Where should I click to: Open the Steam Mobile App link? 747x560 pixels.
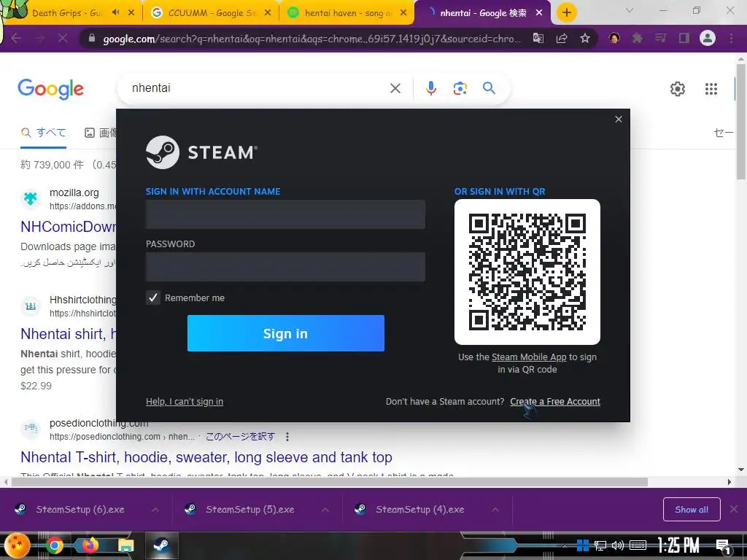pos(529,357)
